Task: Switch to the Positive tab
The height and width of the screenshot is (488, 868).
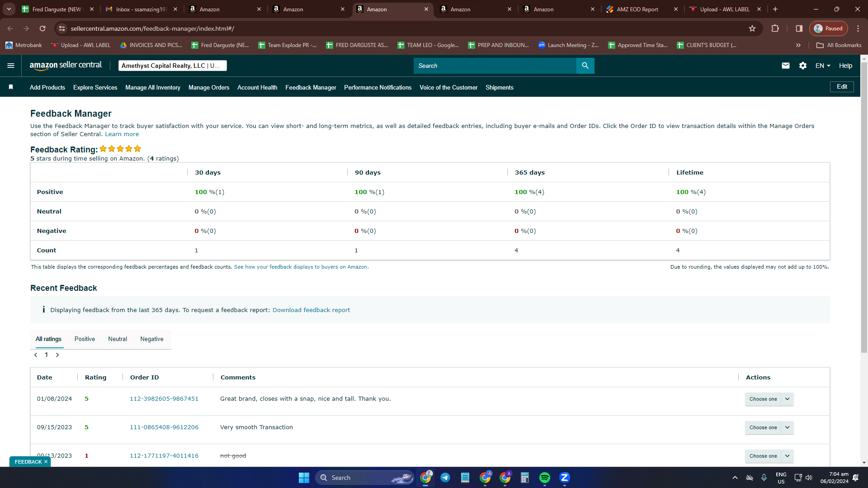Action: point(85,339)
